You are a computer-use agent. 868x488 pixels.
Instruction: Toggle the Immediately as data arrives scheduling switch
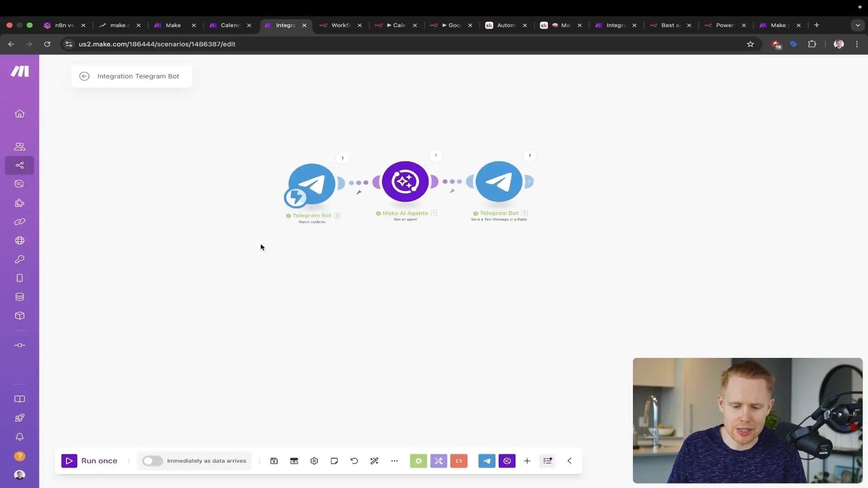coord(152,461)
